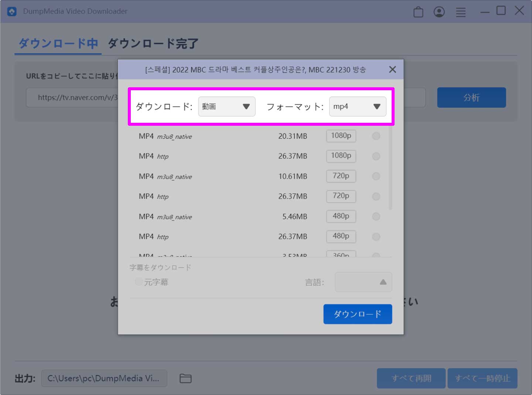Open the フォーマット dropdown showing mp4
This screenshot has height=395, width=532.
pyautogui.click(x=358, y=107)
